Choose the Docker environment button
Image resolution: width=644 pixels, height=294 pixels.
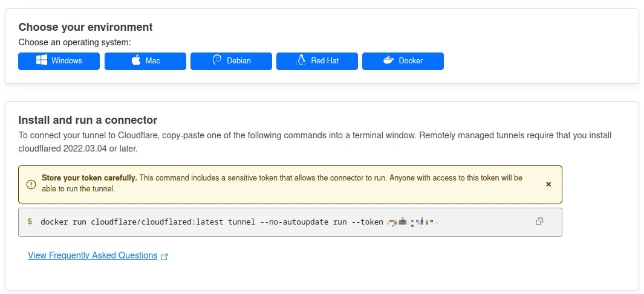403,61
